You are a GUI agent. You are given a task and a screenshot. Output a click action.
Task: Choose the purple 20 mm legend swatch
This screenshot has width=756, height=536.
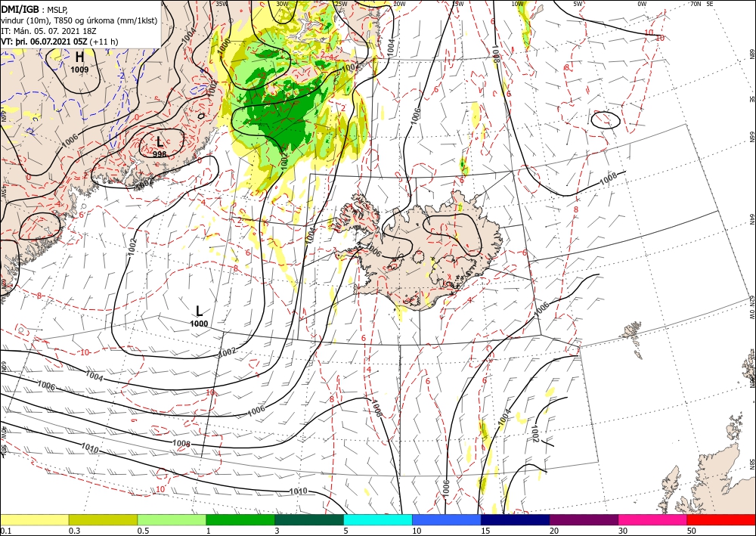click(584, 519)
